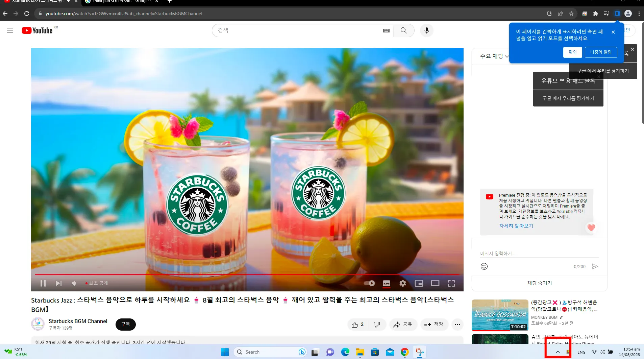
Task: Open the YouTube hamburger guide menu
Action: tap(10, 30)
